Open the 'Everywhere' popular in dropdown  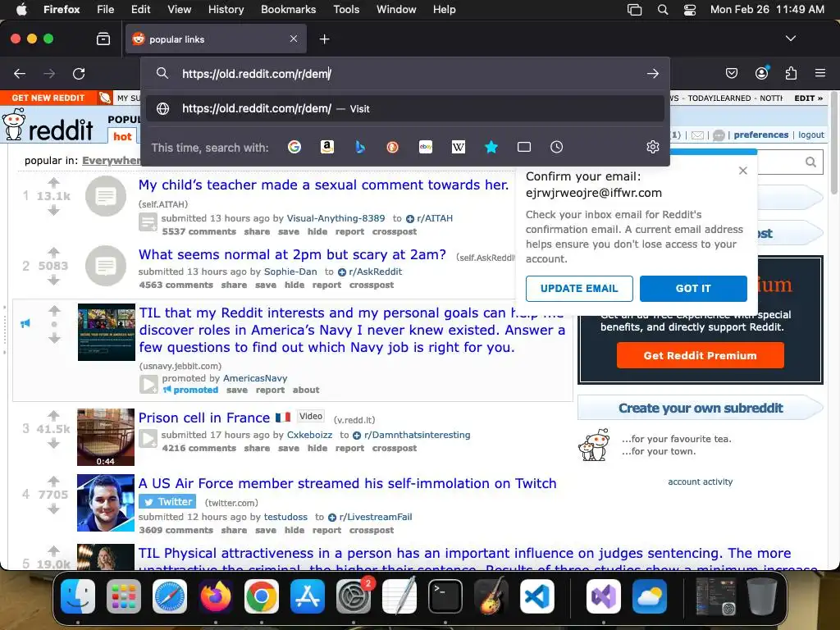[x=112, y=160]
